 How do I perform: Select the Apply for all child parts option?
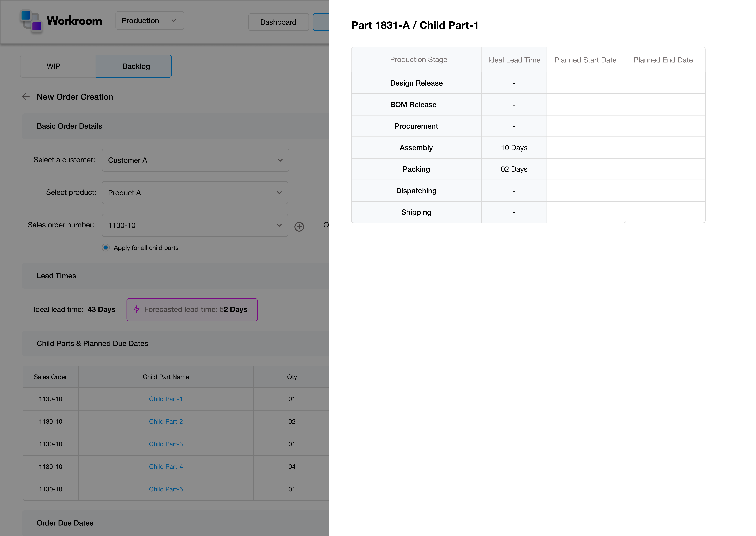pos(106,248)
